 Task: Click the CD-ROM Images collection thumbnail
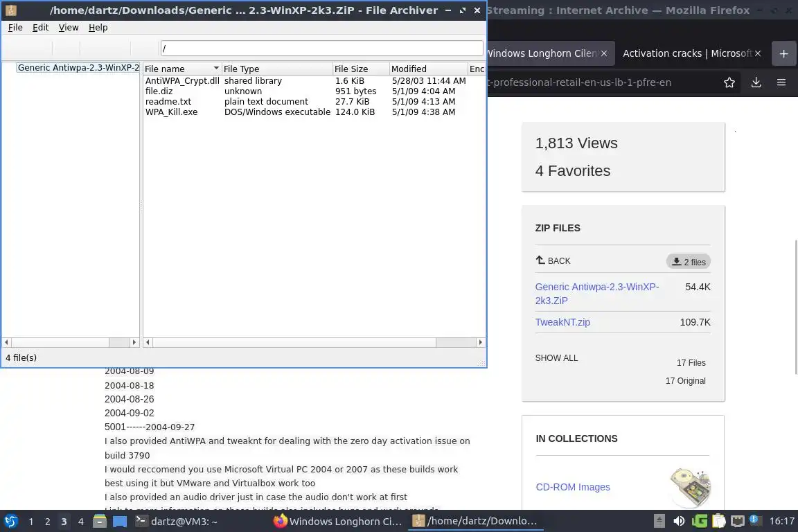pyautogui.click(x=691, y=487)
